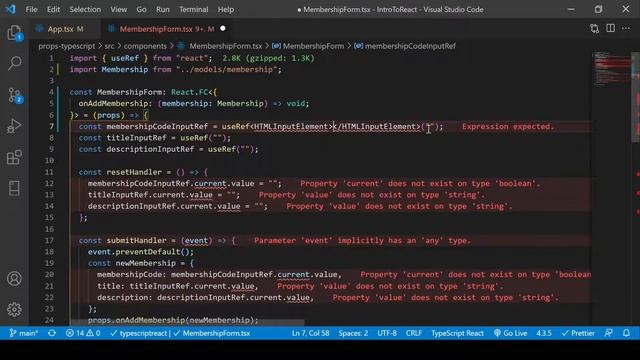640x360 pixels.
Task: Switch to the App.tsx tab
Action: tap(60, 29)
